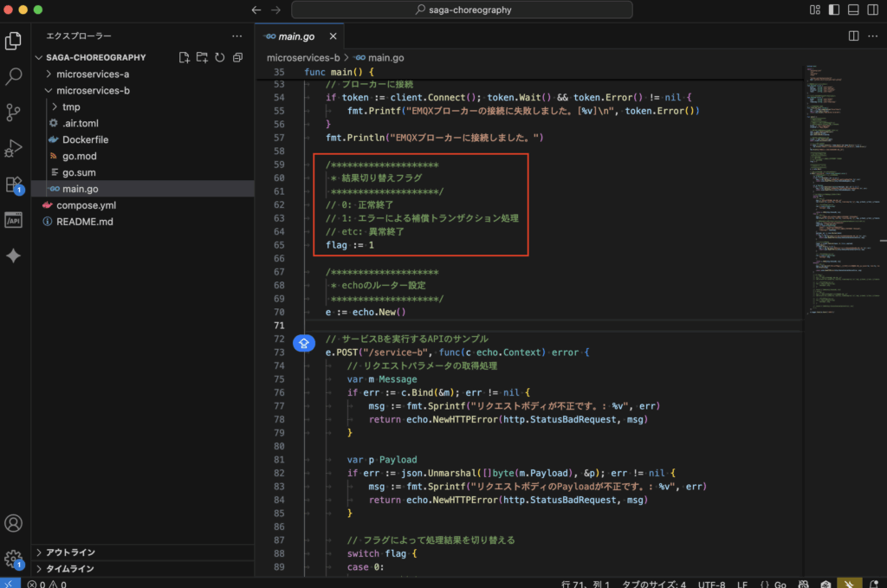Expand the アウトライン section
This screenshot has height=588, width=887.
pyautogui.click(x=70, y=552)
